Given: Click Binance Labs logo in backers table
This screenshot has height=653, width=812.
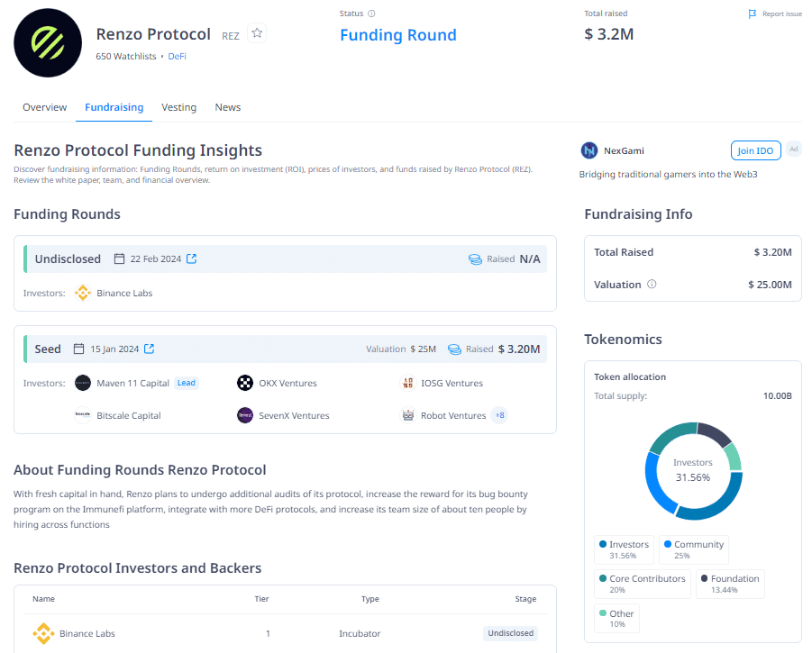Looking at the screenshot, I should [43, 633].
